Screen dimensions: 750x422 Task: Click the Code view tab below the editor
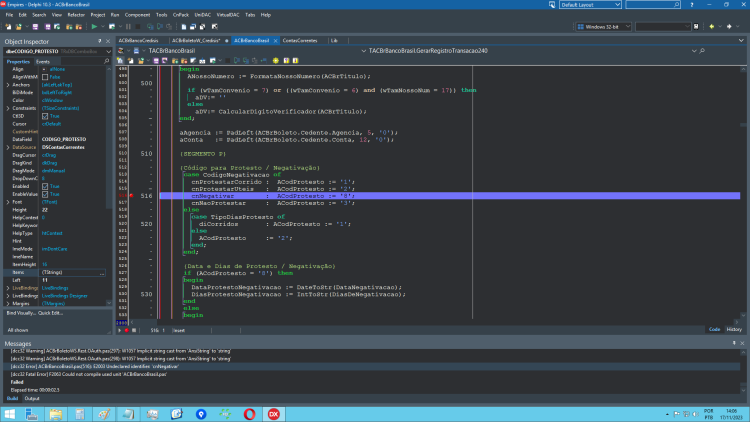coord(715,330)
